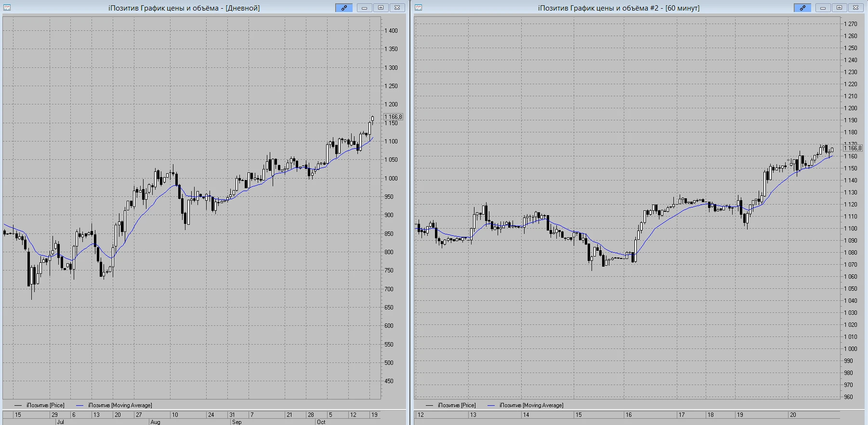Minimize the 60 минут chart window

[x=823, y=8]
